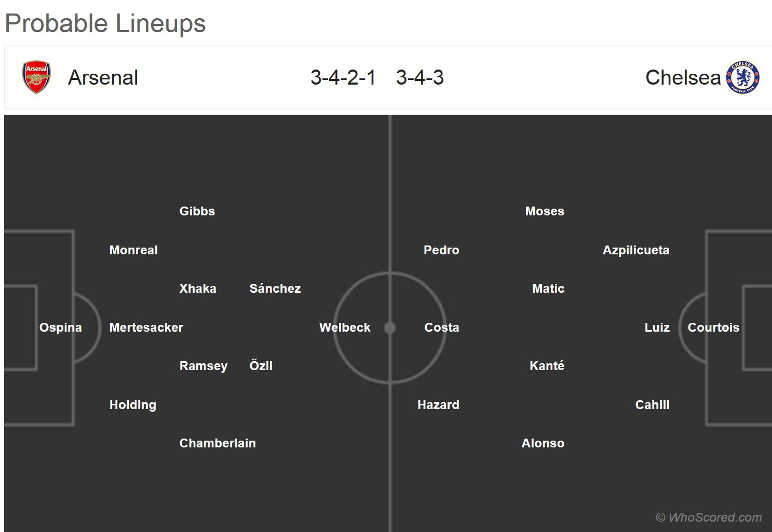Image resolution: width=772 pixels, height=532 pixels.
Task: Select Chelsea's 3-4-3 formation text
Action: click(x=419, y=78)
